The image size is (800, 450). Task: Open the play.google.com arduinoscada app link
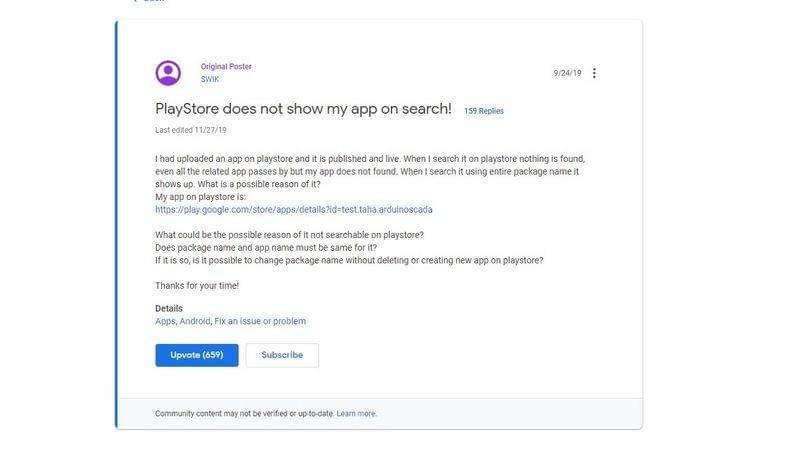(x=294, y=209)
